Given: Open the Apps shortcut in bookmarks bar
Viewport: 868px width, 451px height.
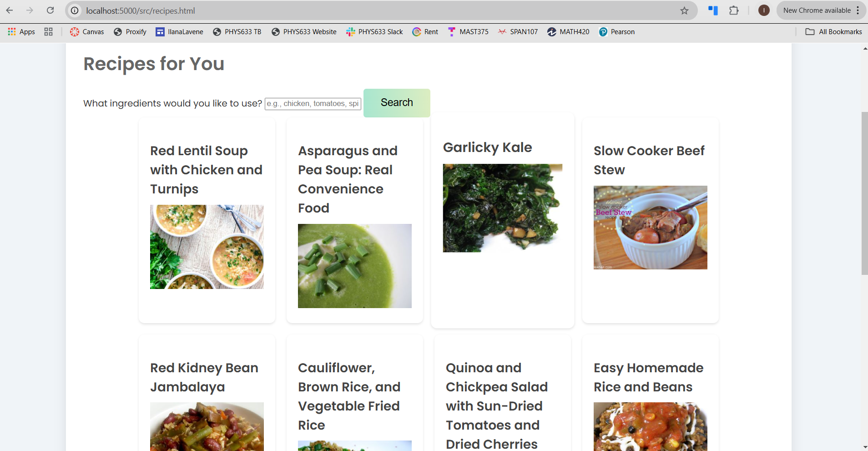Looking at the screenshot, I should (21, 32).
